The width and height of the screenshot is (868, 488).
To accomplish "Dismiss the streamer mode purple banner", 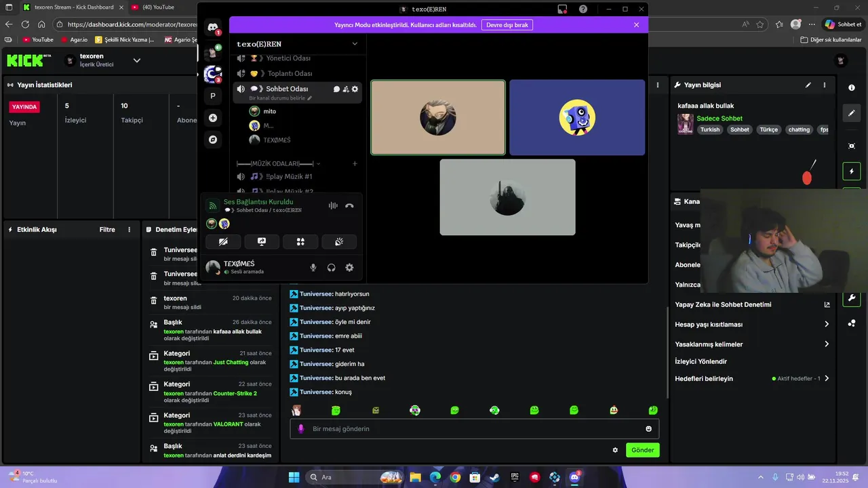I will click(636, 24).
